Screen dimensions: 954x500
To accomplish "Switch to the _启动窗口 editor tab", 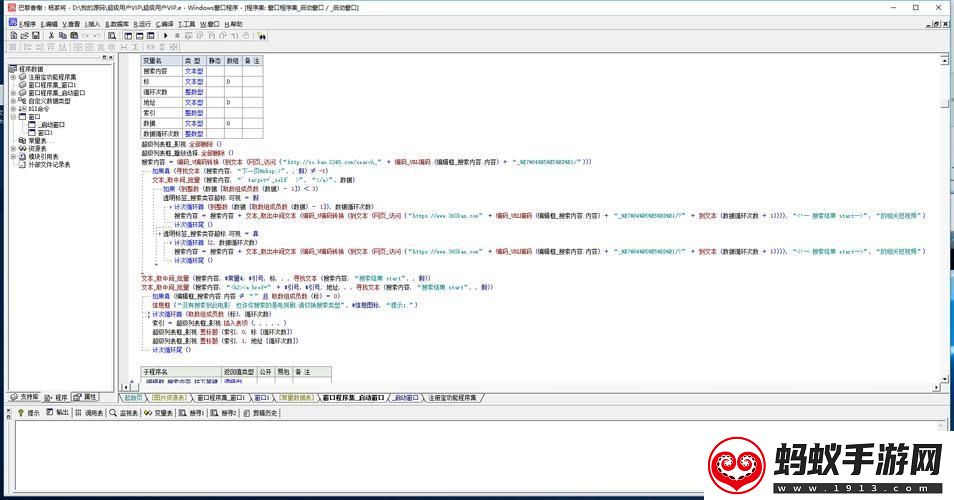I will pos(405,397).
